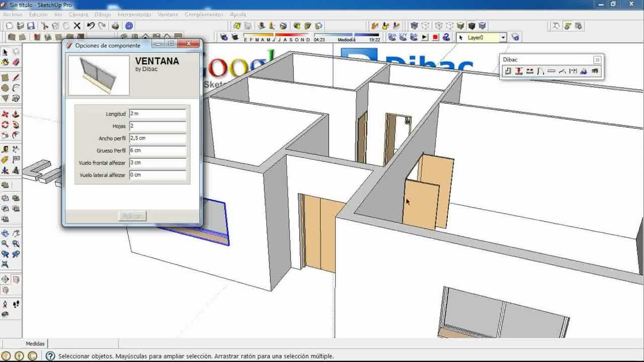This screenshot has width=644, height=362.
Task: Click the VENTANA component thumbnail preview
Action: (x=99, y=75)
